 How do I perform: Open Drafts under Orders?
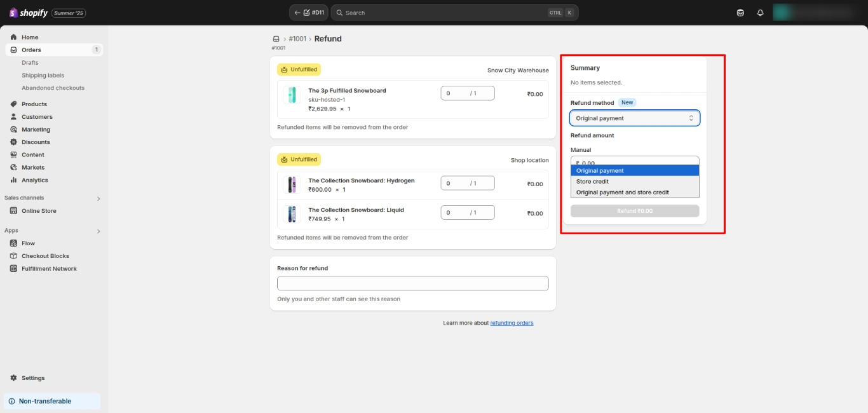click(30, 63)
